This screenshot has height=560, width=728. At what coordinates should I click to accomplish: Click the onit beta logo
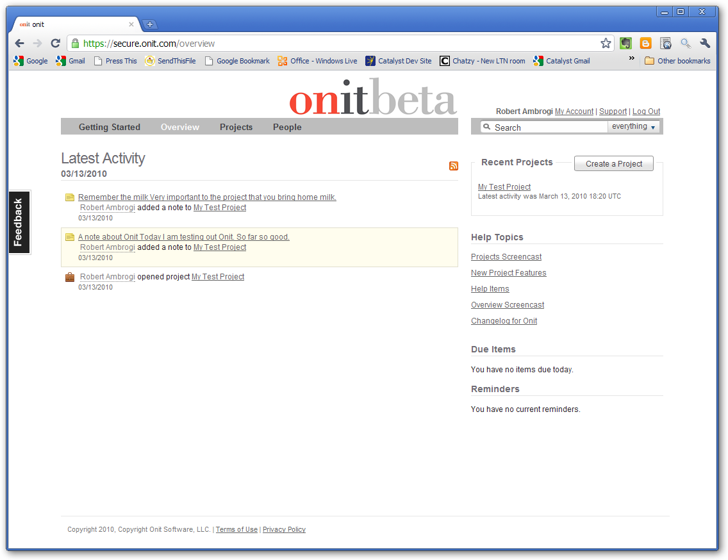click(373, 97)
